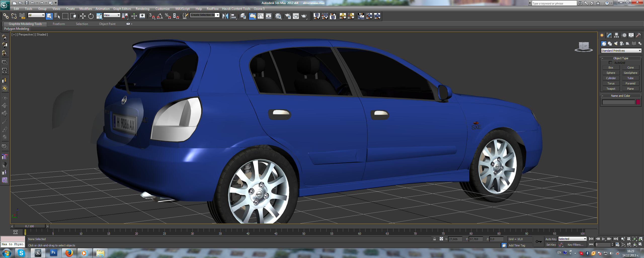This screenshot has width=644, height=258.
Task: Switch to the Modify command panel
Action: click(609, 35)
